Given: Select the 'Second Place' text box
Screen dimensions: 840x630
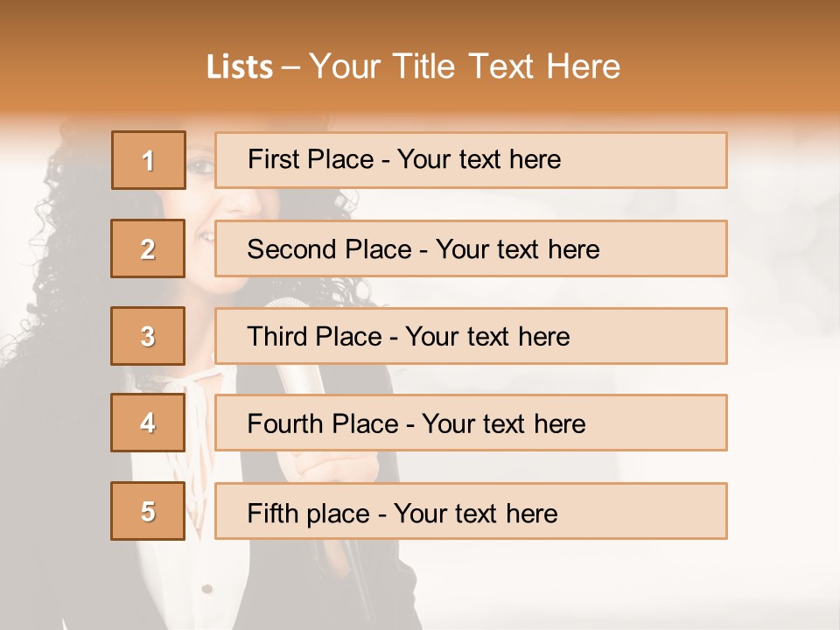Looking at the screenshot, I should [471, 248].
